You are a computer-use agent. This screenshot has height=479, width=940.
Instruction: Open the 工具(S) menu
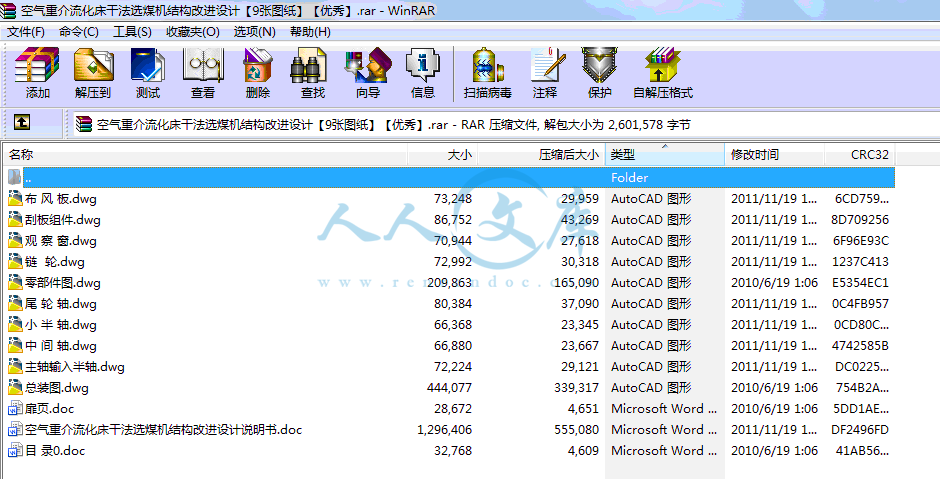coord(132,32)
